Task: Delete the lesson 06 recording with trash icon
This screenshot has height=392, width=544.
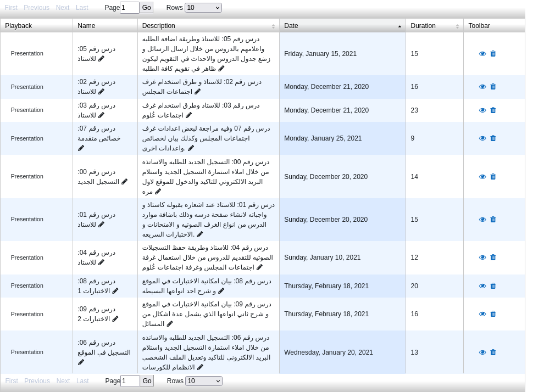Action: [493, 352]
